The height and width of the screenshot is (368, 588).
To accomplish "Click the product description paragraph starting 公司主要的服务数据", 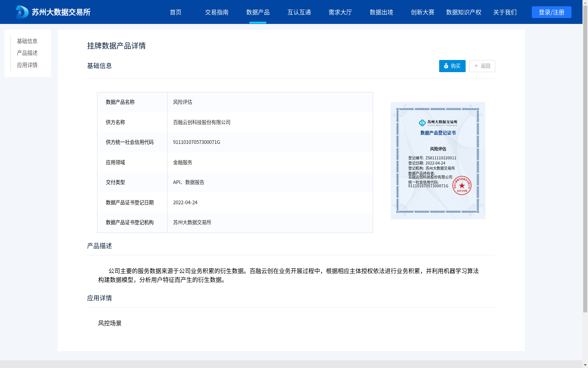I will click(x=288, y=275).
